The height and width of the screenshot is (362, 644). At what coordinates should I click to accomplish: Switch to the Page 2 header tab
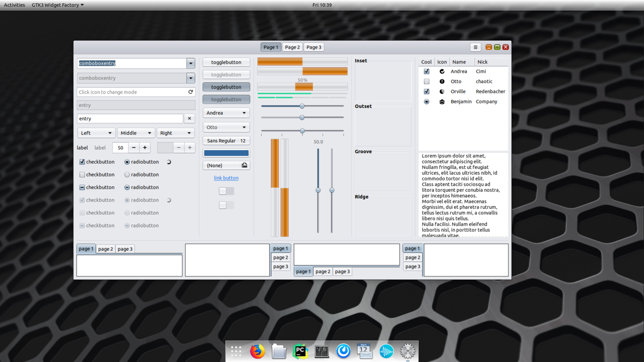292,47
